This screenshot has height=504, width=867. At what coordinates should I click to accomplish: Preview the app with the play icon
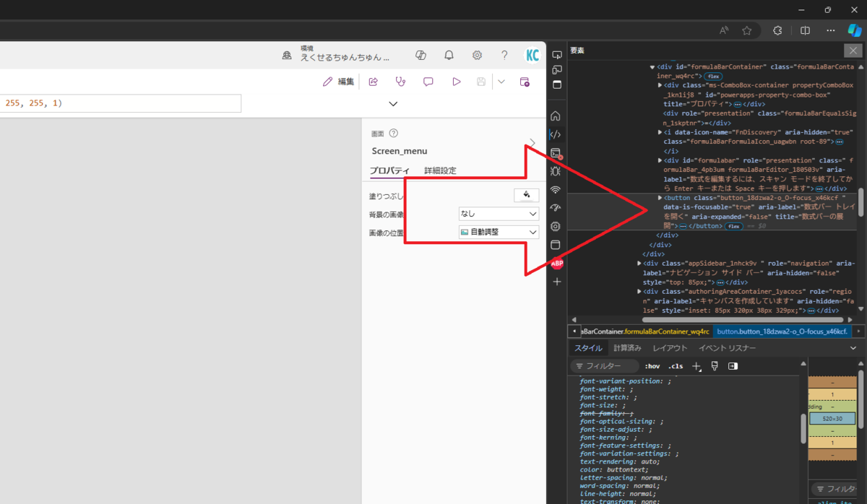456,82
